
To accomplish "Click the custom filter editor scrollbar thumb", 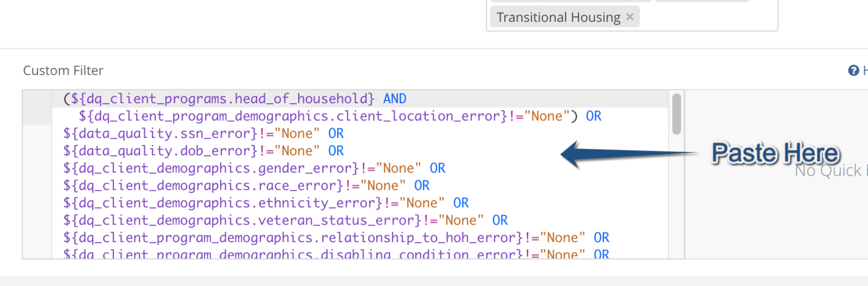I will [x=676, y=114].
